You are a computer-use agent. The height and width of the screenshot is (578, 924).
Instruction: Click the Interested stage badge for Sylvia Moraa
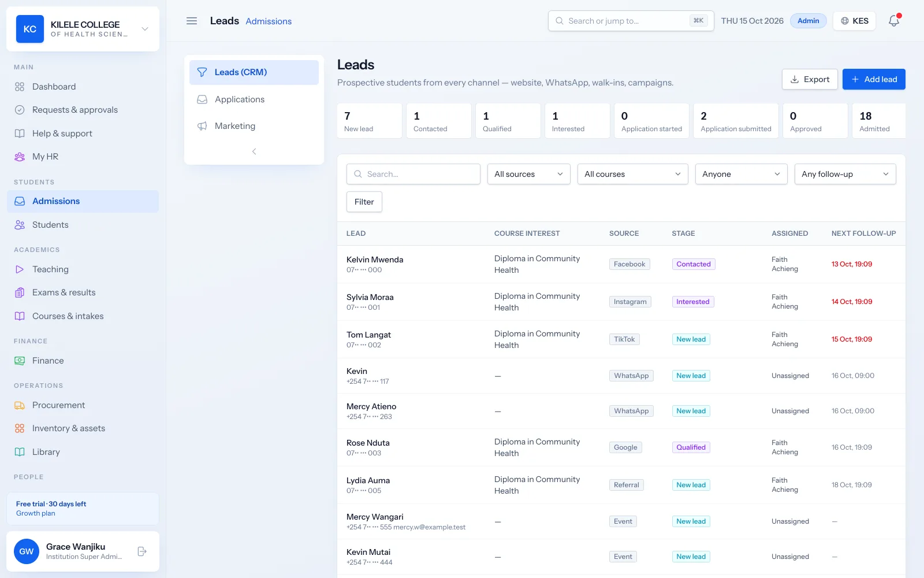point(693,302)
